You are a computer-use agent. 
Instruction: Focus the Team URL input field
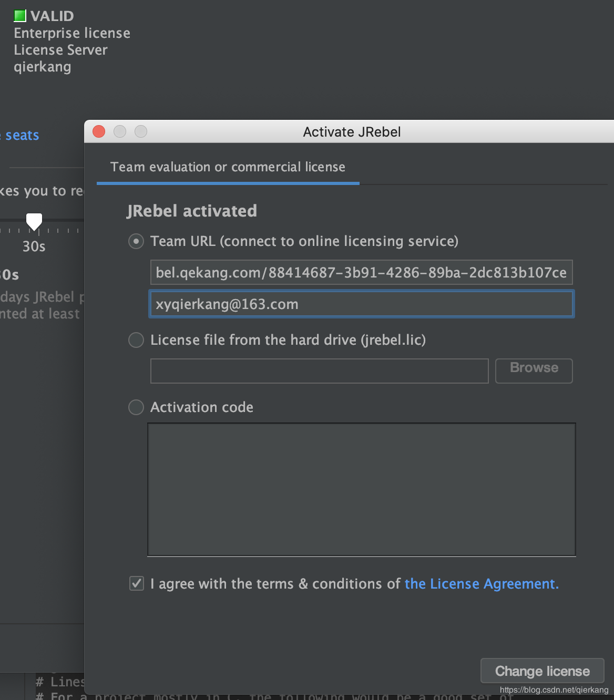[x=362, y=272]
